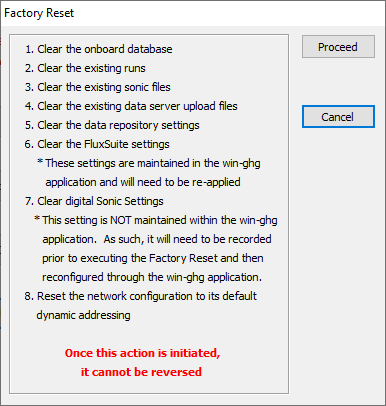Select the data server upload files line

131,106
